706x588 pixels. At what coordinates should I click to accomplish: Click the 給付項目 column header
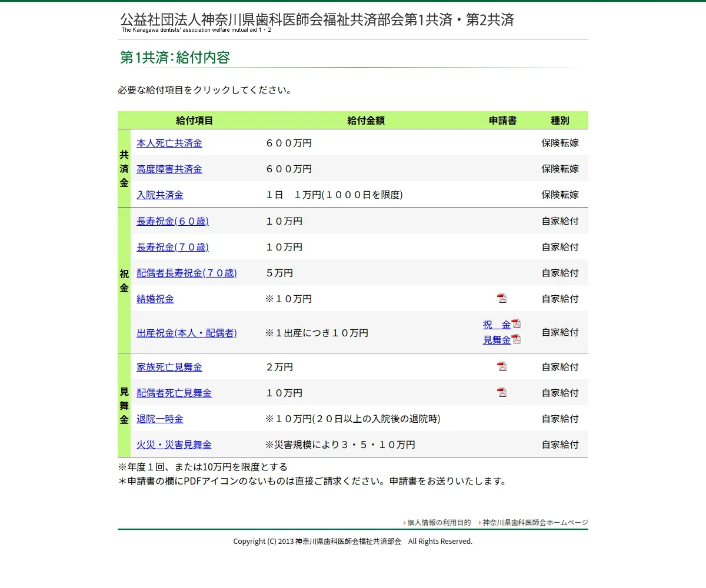coord(195,121)
